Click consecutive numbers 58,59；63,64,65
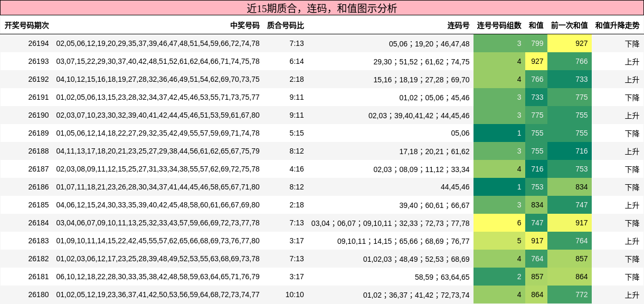Image resolution: width=644 pixels, height=304 pixels. point(442,277)
